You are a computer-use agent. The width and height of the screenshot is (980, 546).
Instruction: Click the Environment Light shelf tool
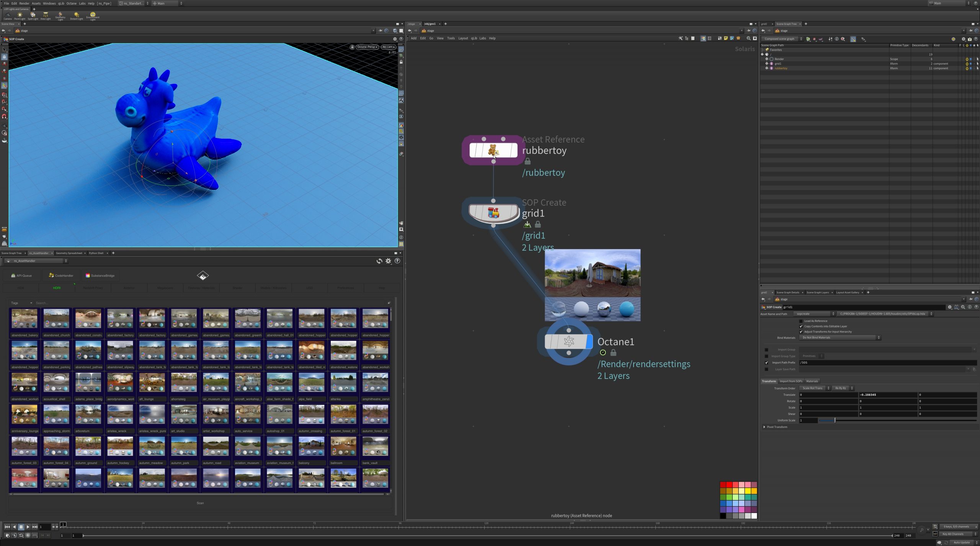[x=93, y=15]
